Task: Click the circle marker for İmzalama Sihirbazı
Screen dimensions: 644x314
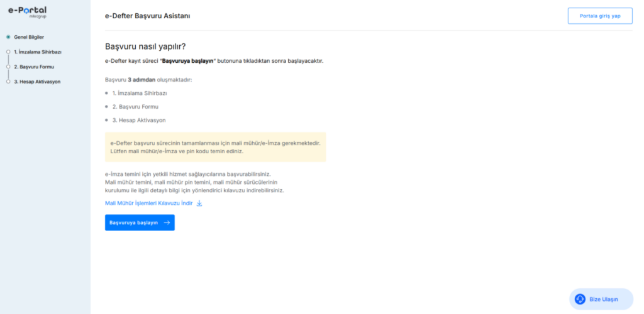Action: tap(8, 51)
